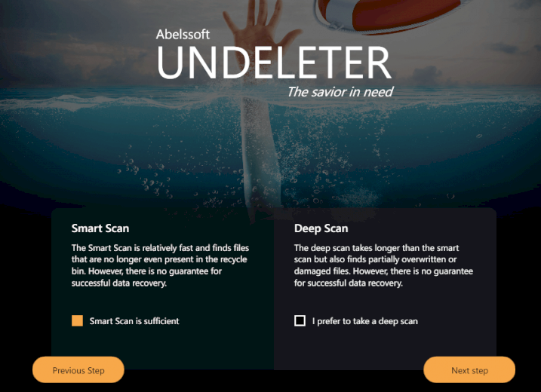Viewport: 541px width, 392px height.
Task: Click the Abelssoft brand name
Action: [x=183, y=34]
